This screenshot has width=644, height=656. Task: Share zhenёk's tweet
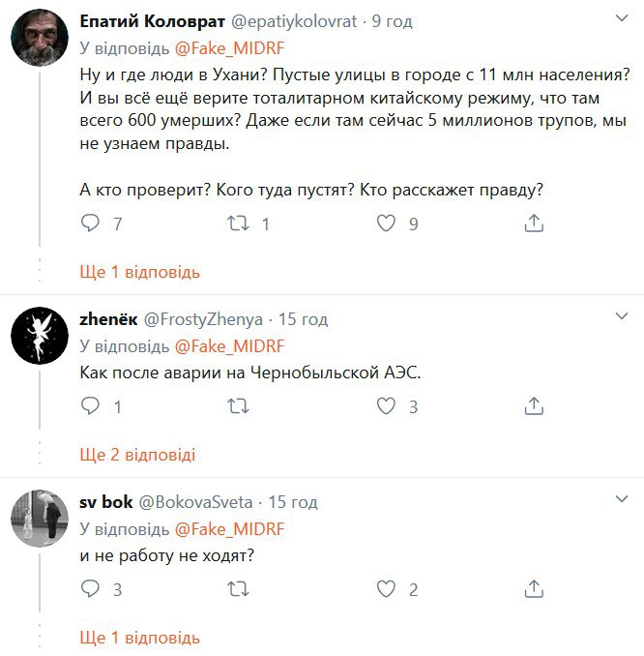coord(533,406)
